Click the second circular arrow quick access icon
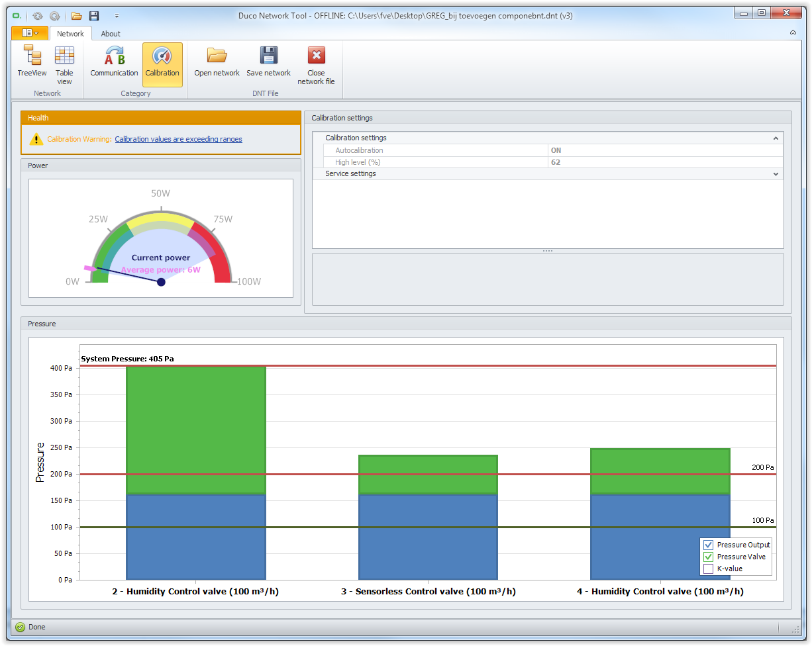 tap(54, 15)
